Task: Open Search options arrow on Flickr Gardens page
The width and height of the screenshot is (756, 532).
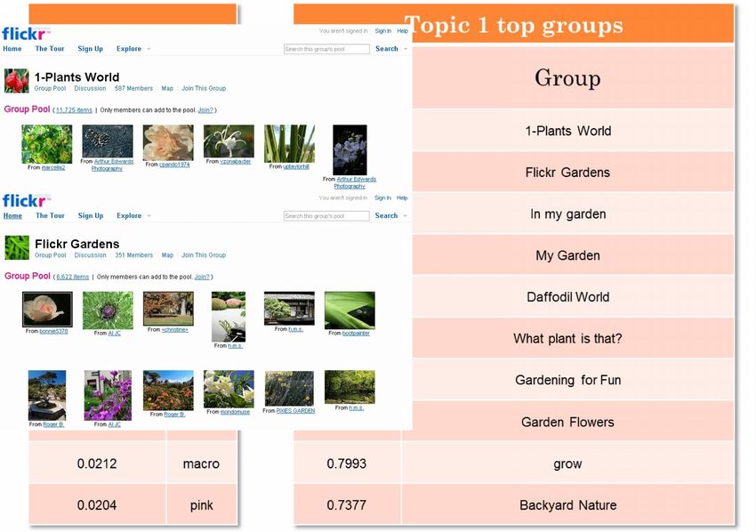Action: click(405, 215)
